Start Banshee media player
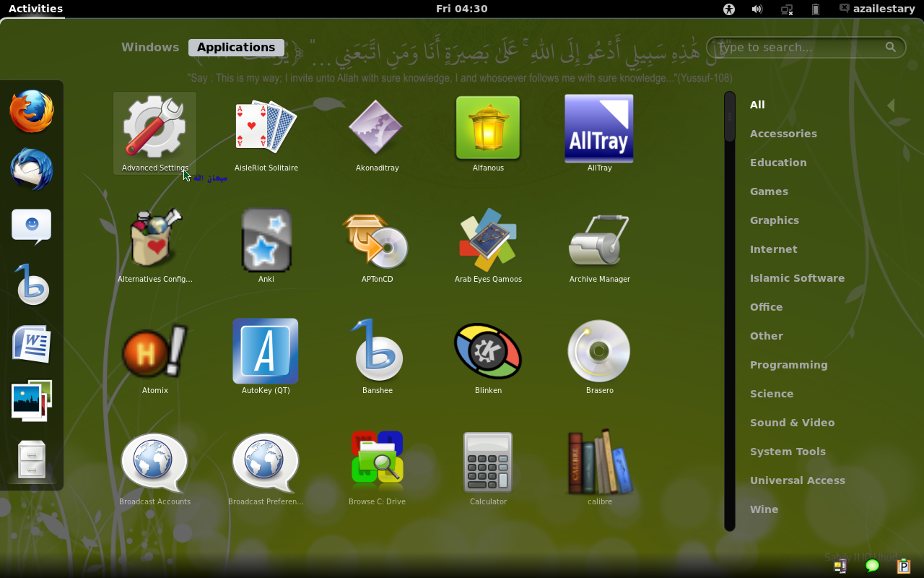This screenshot has height=578, width=924. (x=377, y=351)
